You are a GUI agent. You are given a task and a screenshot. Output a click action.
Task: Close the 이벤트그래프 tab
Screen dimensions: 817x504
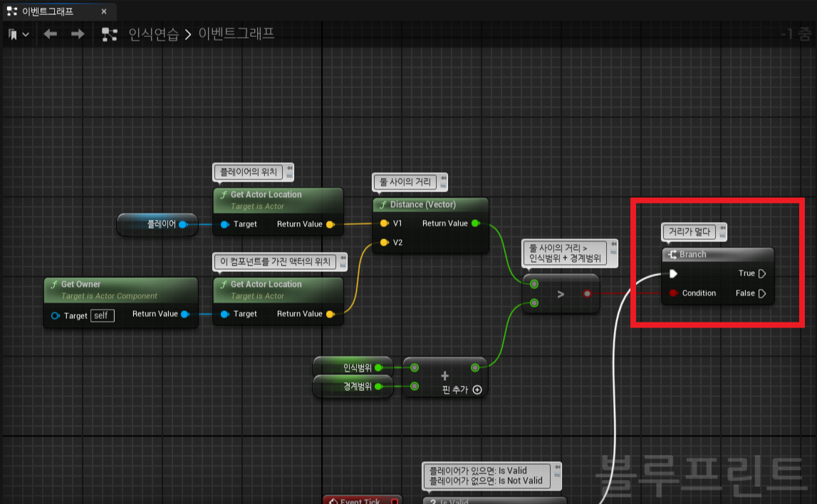(104, 11)
